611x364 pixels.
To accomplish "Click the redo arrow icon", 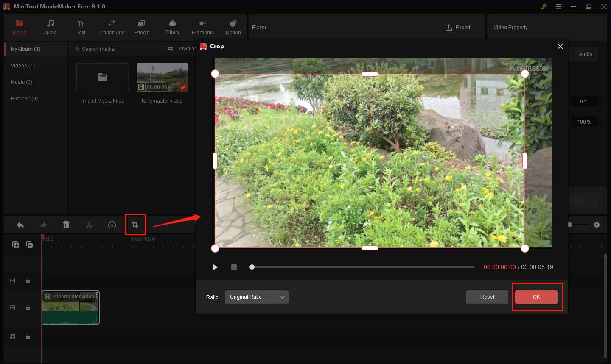I will pyautogui.click(x=43, y=225).
